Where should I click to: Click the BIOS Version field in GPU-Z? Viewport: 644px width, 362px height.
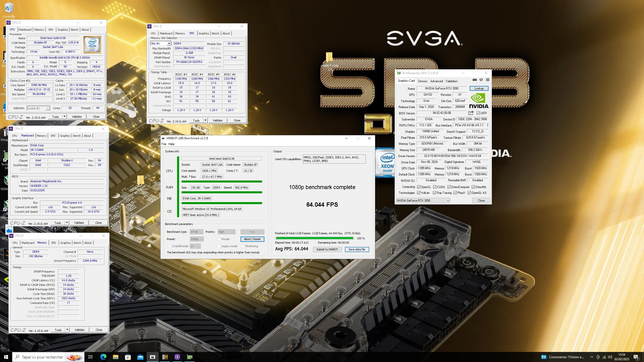pos(442,113)
